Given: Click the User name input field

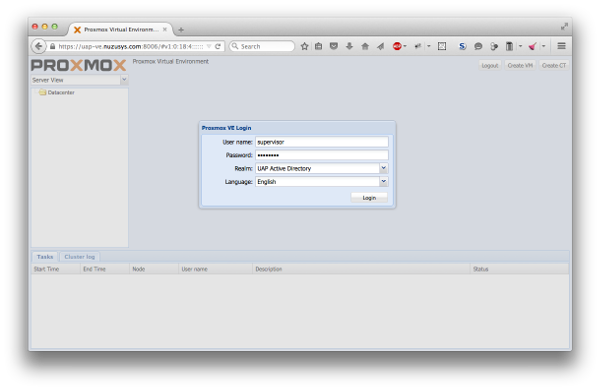Looking at the screenshot, I should (x=322, y=142).
